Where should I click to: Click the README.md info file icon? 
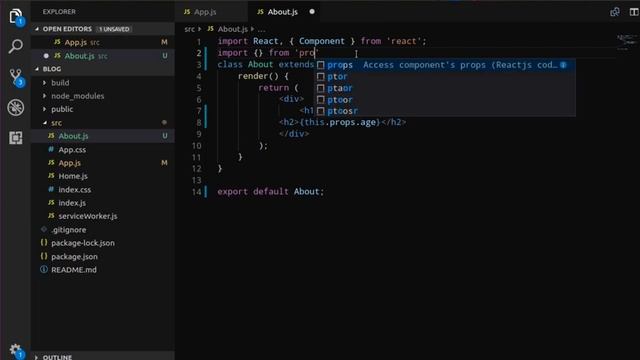click(x=44, y=269)
